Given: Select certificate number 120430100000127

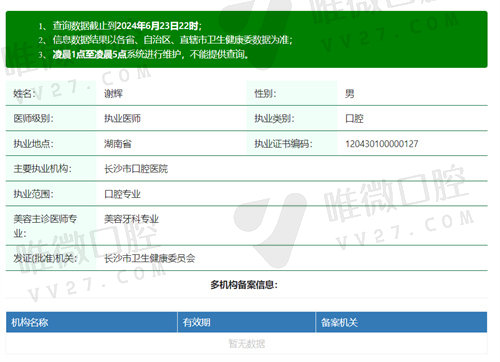Looking at the screenshot, I should [x=382, y=144].
